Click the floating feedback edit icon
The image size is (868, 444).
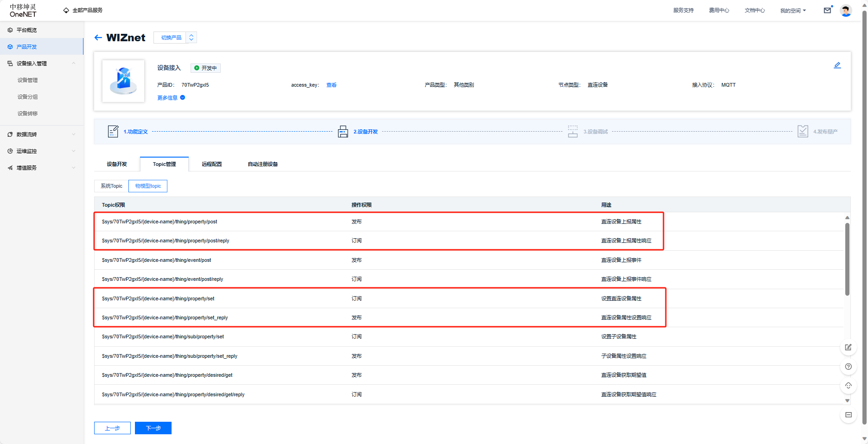click(x=848, y=348)
